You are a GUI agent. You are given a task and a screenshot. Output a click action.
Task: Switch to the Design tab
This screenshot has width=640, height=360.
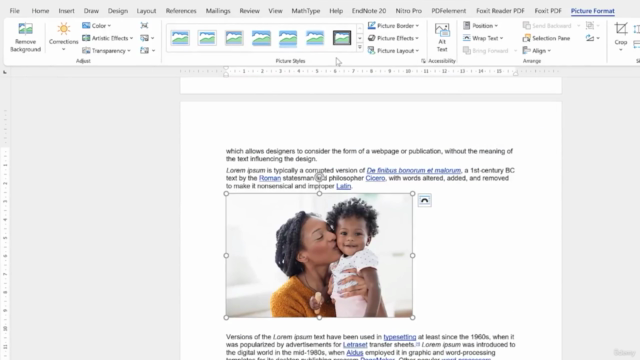click(118, 11)
